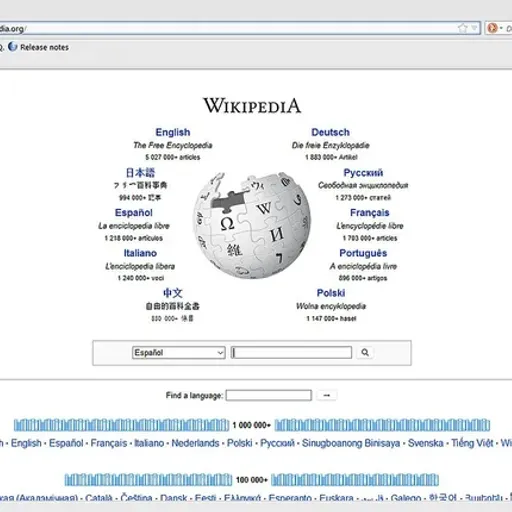Open the Català language link

click(99, 498)
